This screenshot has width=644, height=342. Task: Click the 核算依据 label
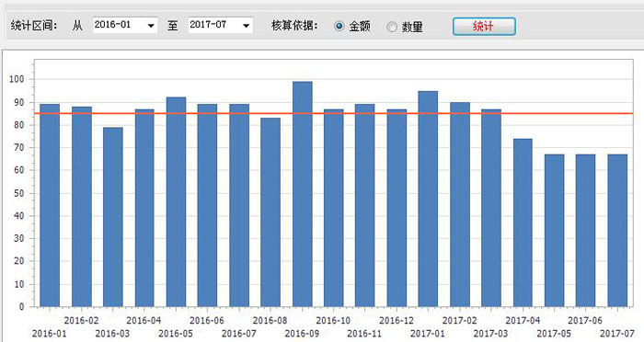[294, 26]
